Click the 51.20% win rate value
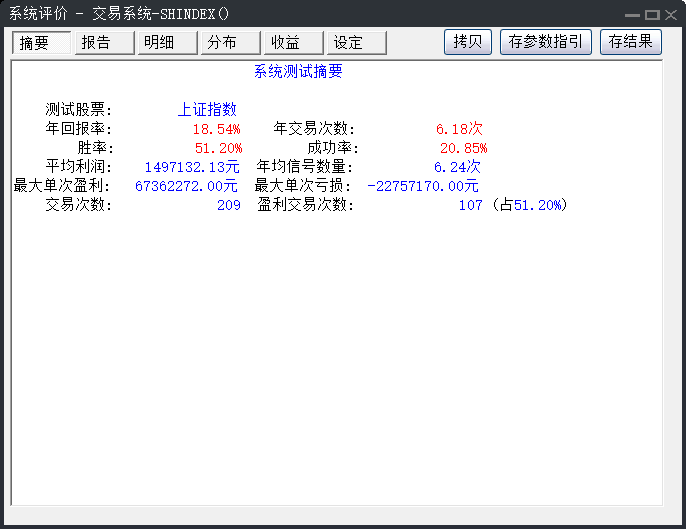The width and height of the screenshot is (686, 529). coord(218,148)
